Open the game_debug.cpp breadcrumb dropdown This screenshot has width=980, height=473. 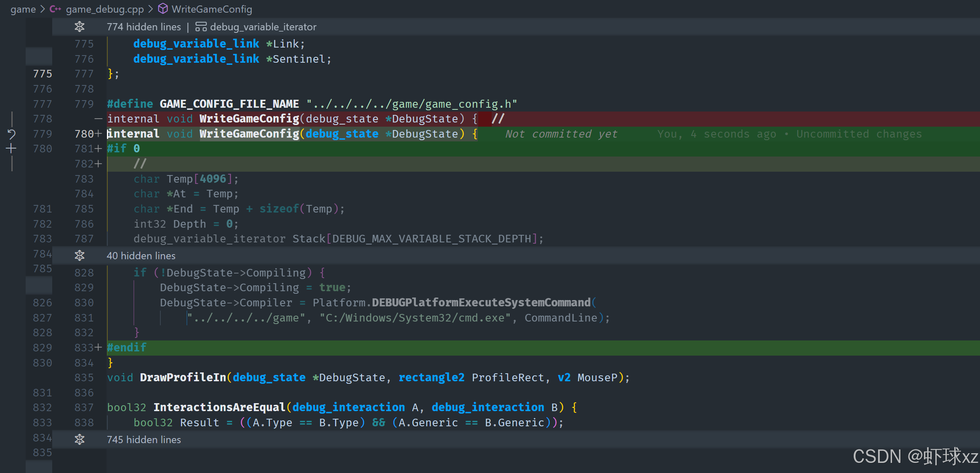104,9
